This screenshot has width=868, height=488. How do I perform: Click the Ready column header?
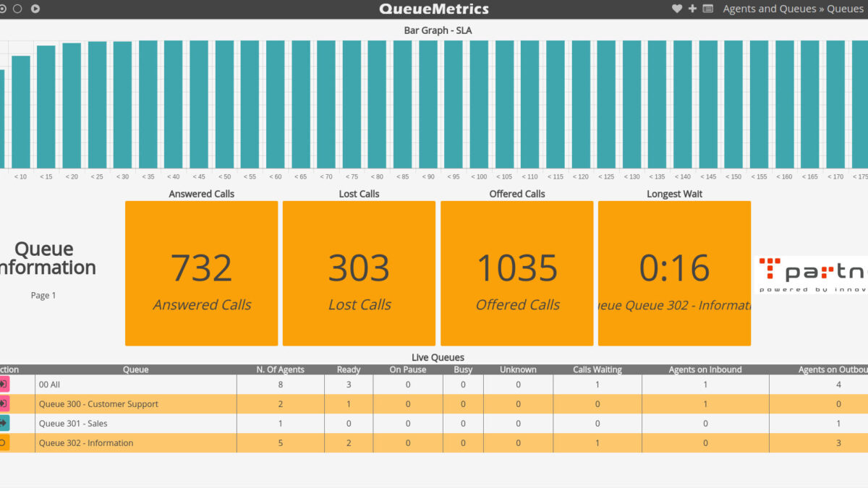[349, 369]
